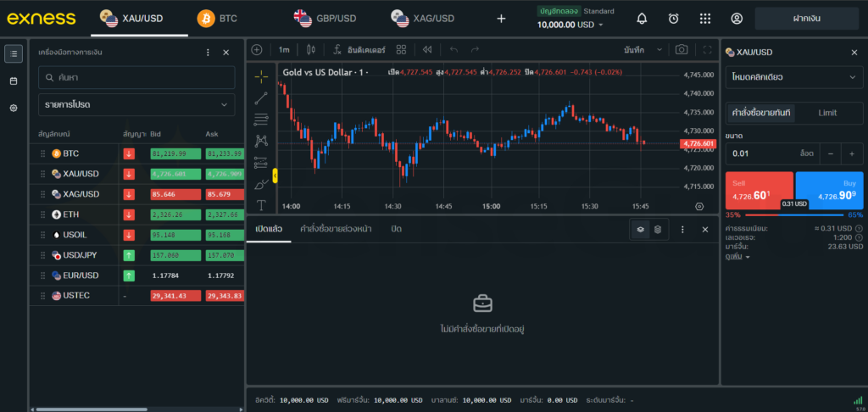Click the undo arrow on chart toolbar
868x412 pixels.
coord(454,50)
